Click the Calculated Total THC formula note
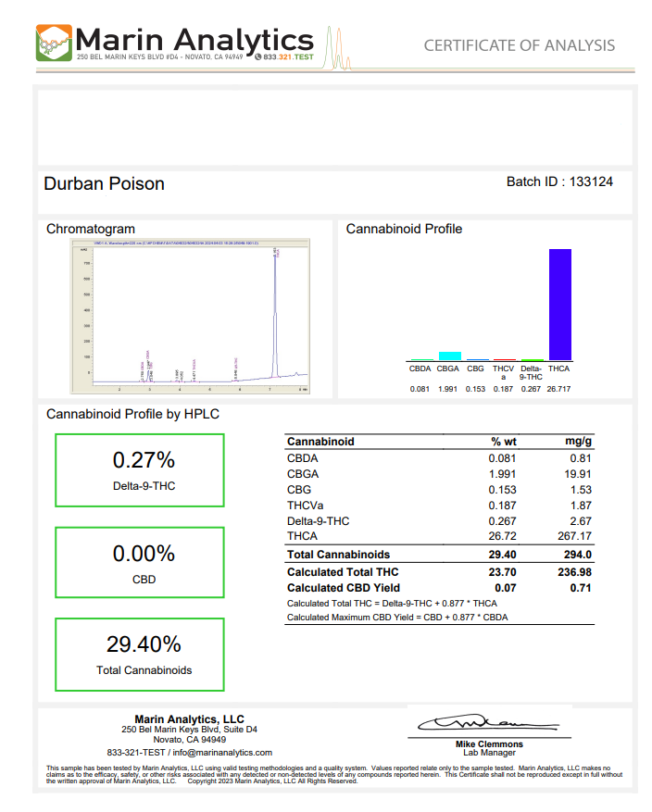Screen dimensions: 652x812 pyautogui.click(x=392, y=604)
